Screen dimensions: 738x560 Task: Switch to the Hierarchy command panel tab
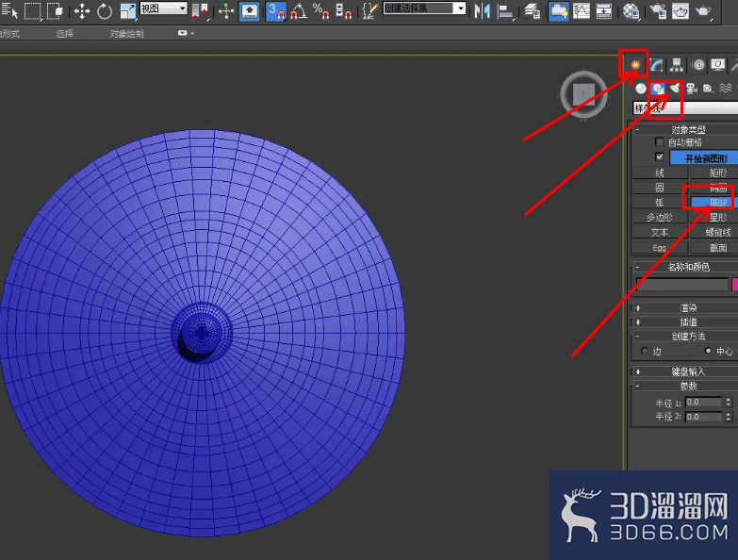coord(677,65)
